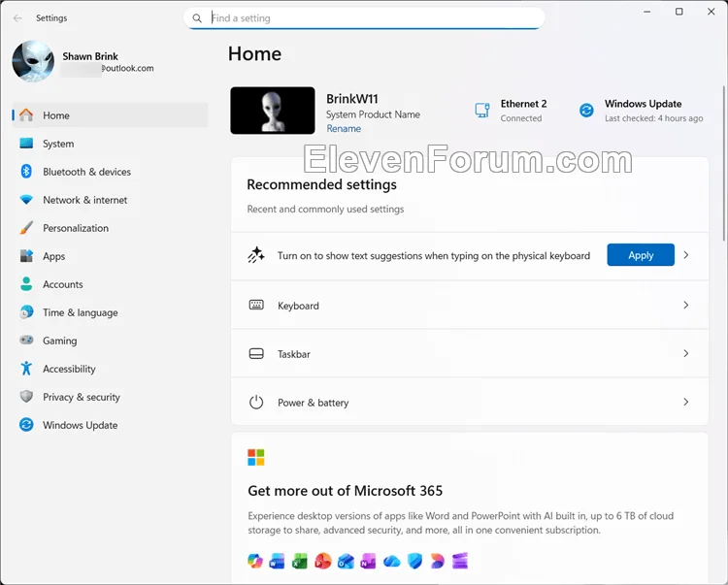Click the text suggestions sparkle icon

coord(256,255)
